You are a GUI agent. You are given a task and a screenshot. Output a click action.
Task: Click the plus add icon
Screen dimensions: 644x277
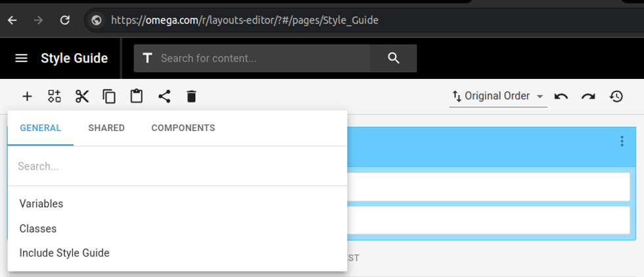coord(27,97)
